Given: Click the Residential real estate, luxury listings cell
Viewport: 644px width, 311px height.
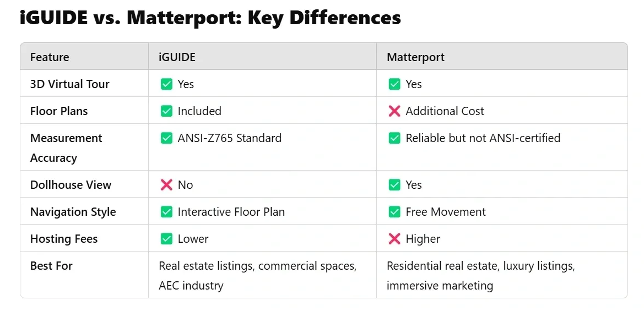Looking at the screenshot, I should pyautogui.click(x=480, y=275).
